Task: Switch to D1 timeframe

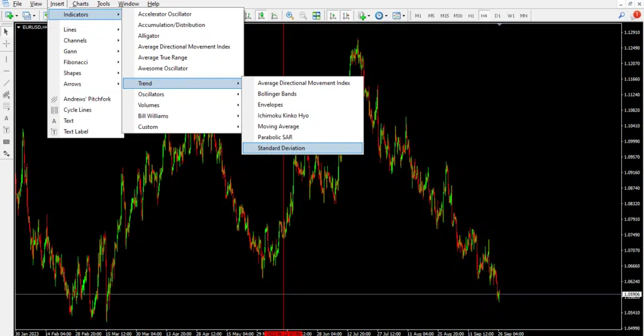Action: (497, 16)
